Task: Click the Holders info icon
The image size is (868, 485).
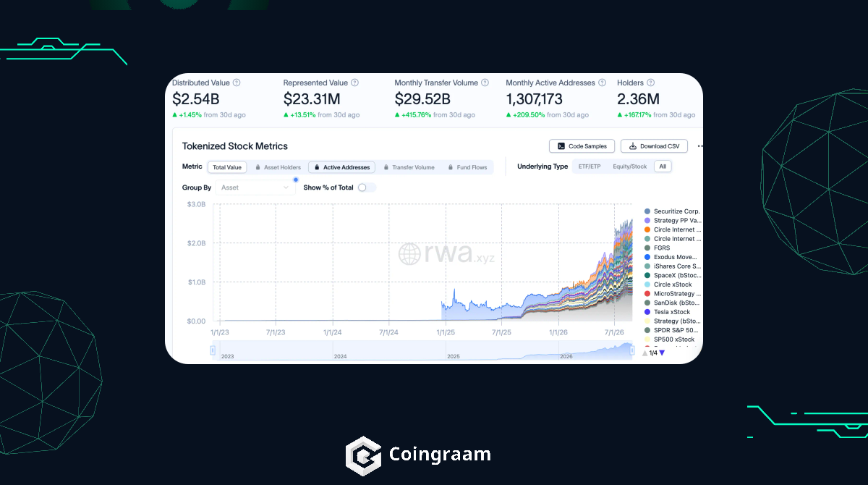Action: pos(650,83)
